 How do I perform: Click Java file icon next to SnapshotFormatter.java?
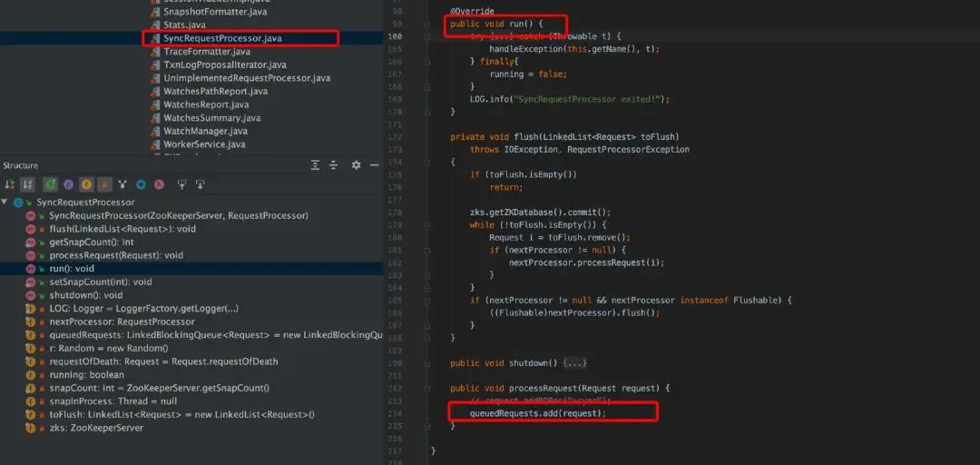point(155,12)
